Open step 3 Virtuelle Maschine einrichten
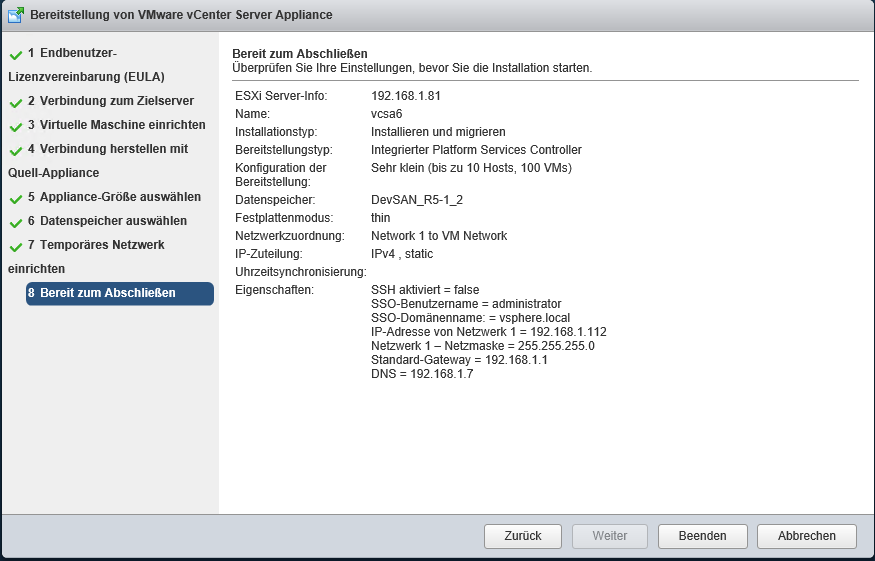Image resolution: width=875 pixels, height=561 pixels. tap(117, 125)
